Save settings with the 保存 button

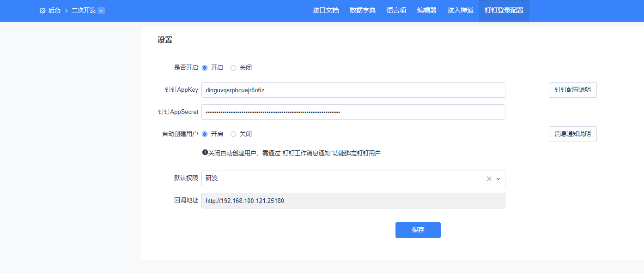[418, 230]
